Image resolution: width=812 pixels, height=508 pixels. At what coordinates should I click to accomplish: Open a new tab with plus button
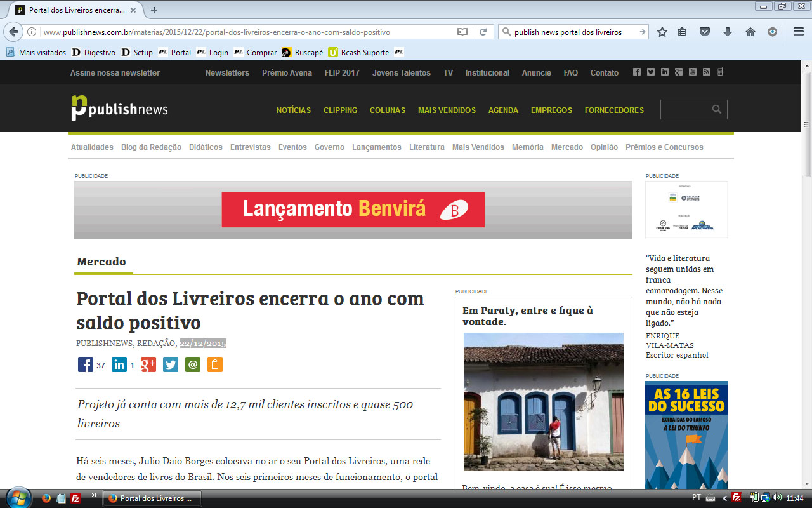pyautogui.click(x=154, y=10)
